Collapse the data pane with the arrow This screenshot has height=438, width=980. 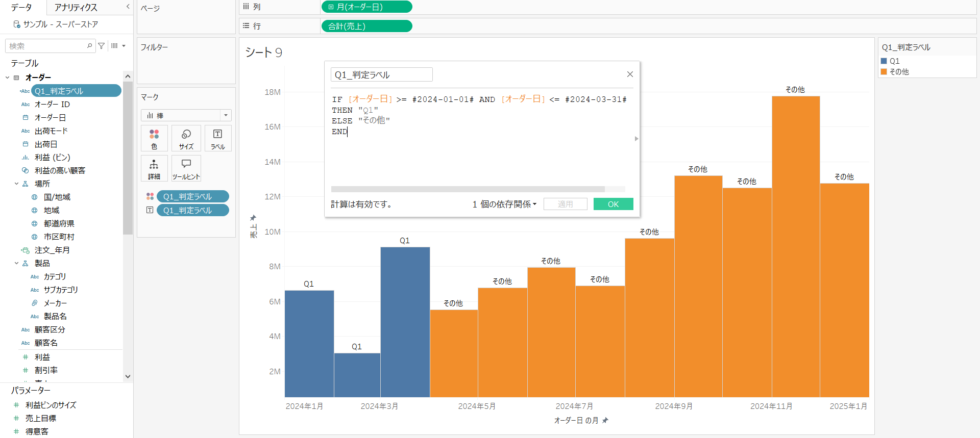pos(128,7)
